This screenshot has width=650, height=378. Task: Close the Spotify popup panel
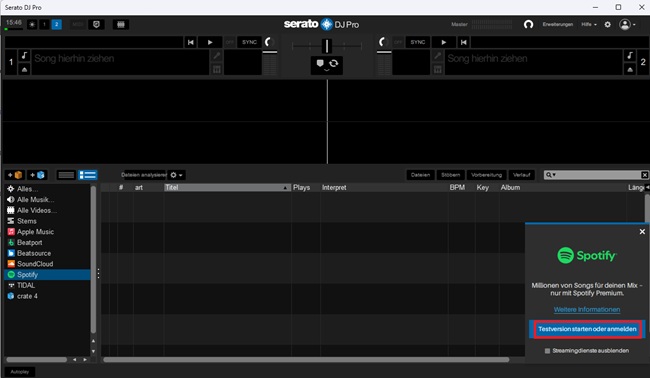tap(642, 232)
